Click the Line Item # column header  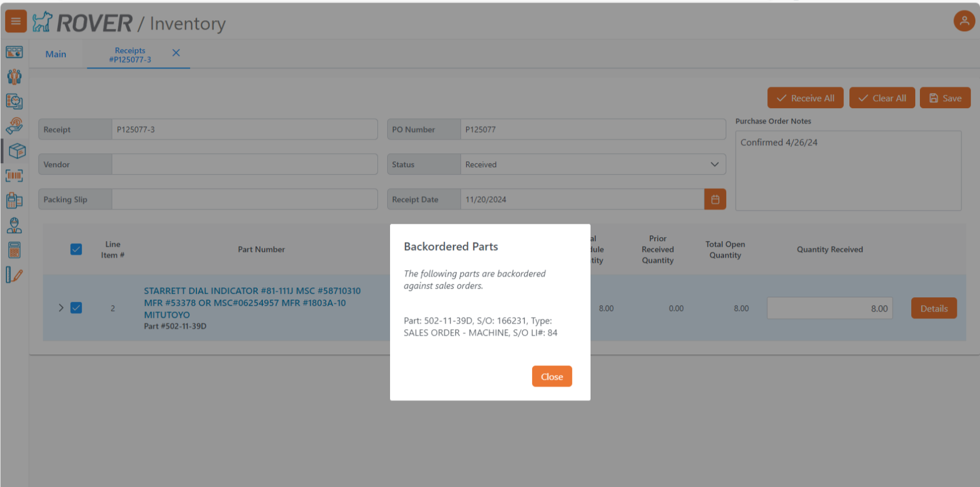(113, 249)
